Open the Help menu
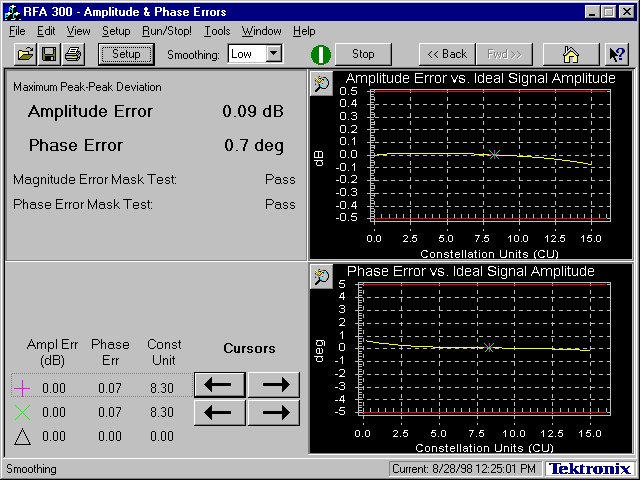640x480 pixels. coord(304,31)
